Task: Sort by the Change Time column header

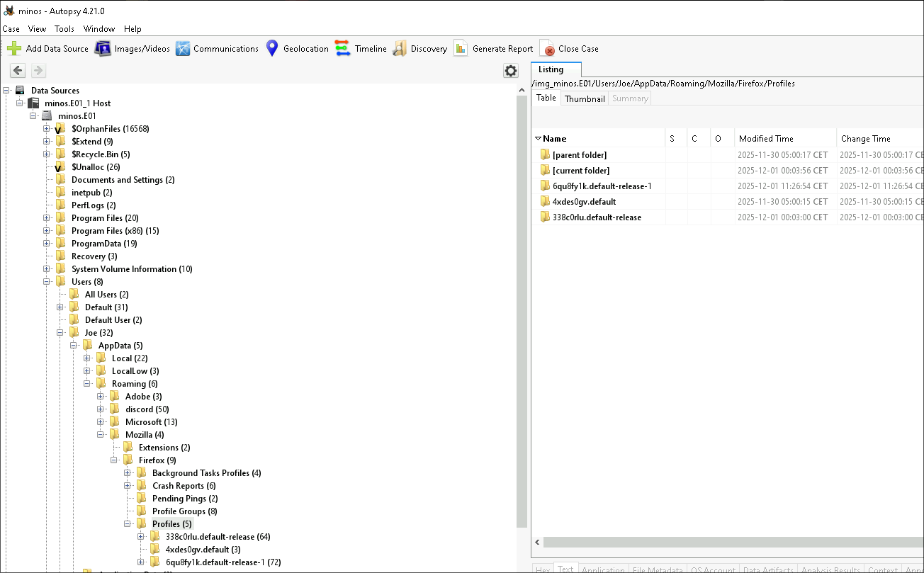Action: click(x=881, y=139)
